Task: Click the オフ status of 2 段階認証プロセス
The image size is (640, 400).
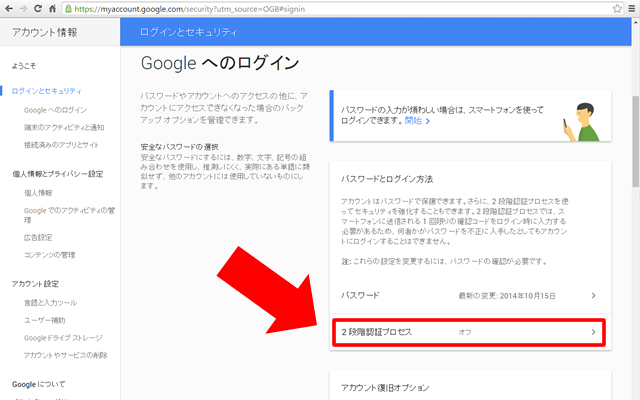Action: [x=464, y=333]
